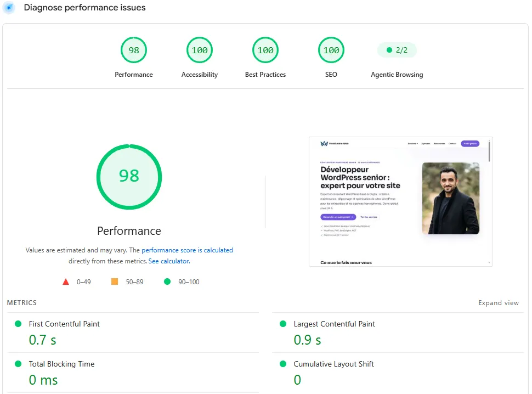
Task: Click the green circle 90–100 legend icon
Action: click(167, 282)
